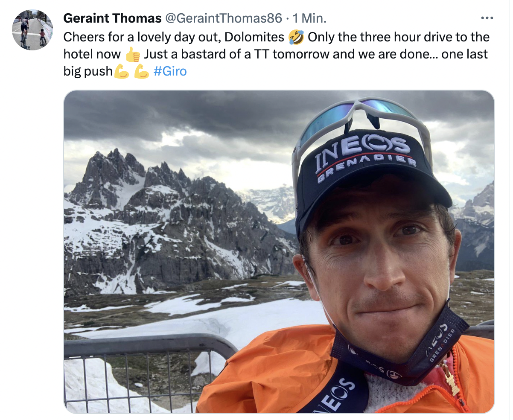The width and height of the screenshot is (513, 420).
Task: Click the second flexed biceps emoji
Action: pyautogui.click(x=141, y=71)
